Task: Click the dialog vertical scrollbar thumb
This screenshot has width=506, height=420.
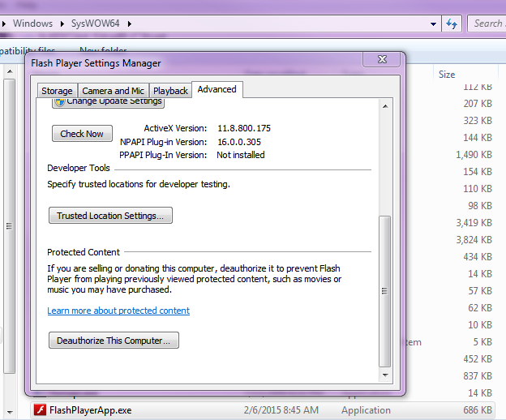Action: point(384,291)
